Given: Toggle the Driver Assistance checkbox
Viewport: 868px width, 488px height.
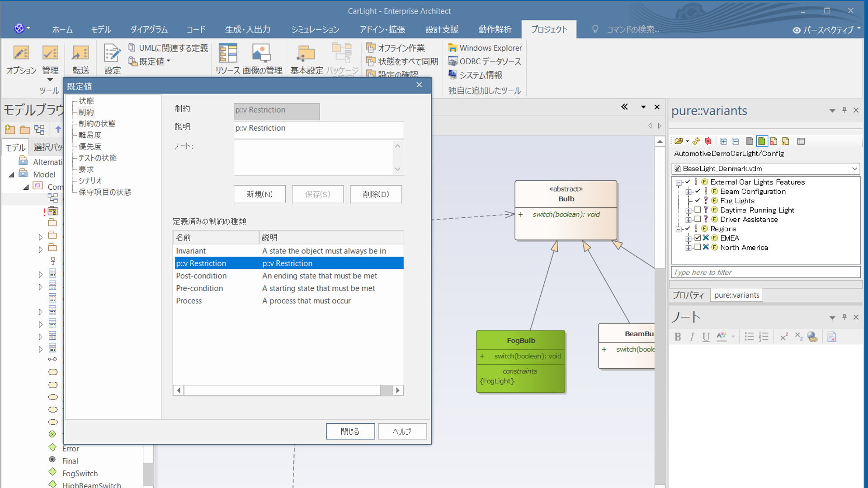Looking at the screenshot, I should [x=698, y=219].
